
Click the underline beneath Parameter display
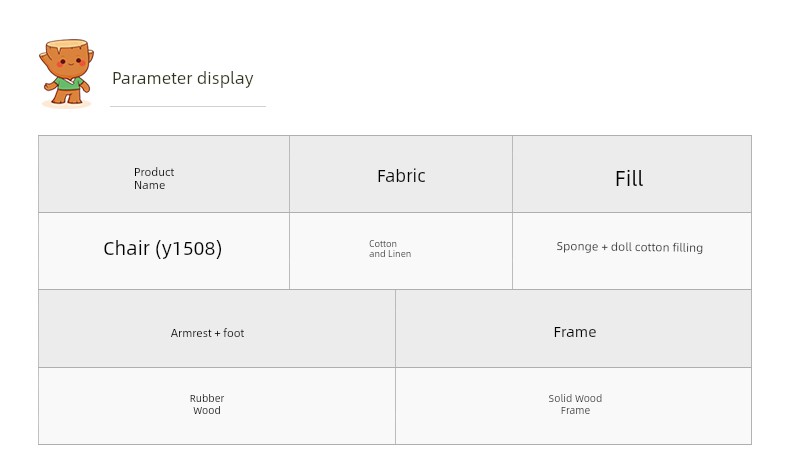point(188,106)
